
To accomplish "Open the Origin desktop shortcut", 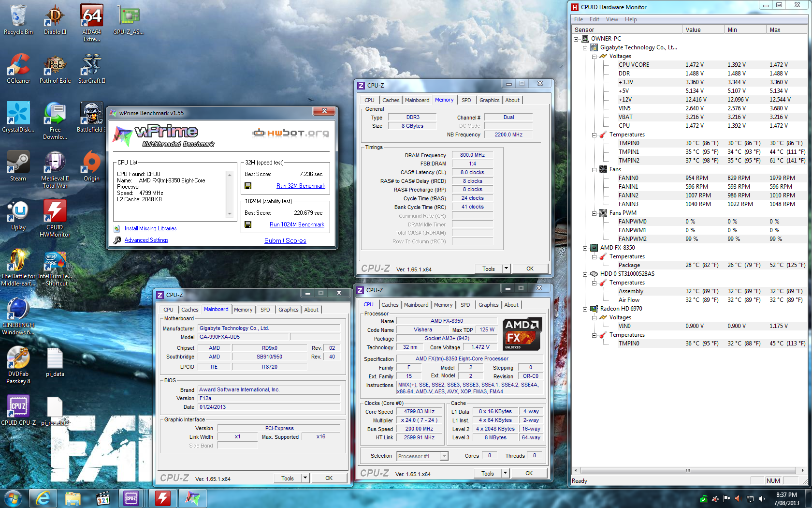I will click(91, 166).
